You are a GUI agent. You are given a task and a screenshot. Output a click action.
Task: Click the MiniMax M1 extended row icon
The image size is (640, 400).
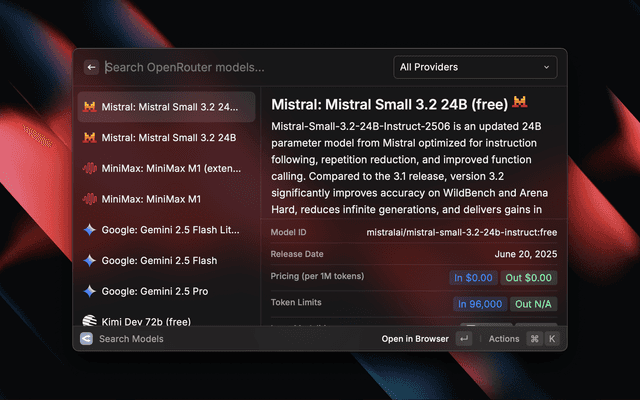point(90,168)
